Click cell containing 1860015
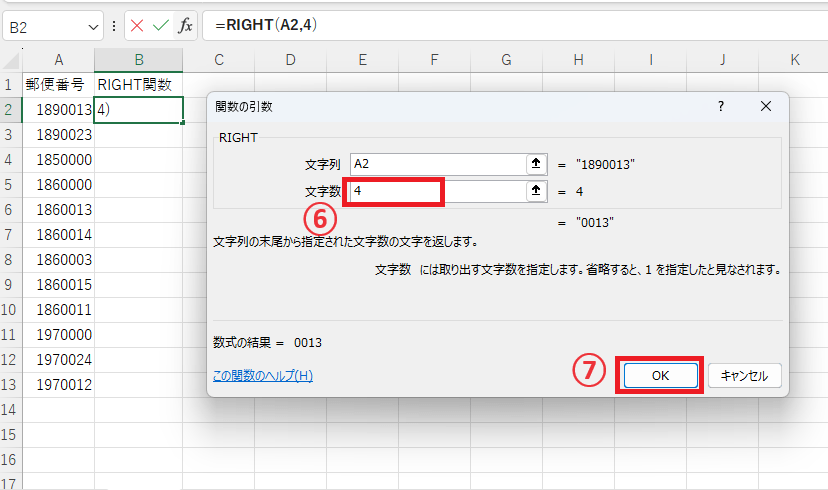Screen dimensions: 828x490 (59, 285)
